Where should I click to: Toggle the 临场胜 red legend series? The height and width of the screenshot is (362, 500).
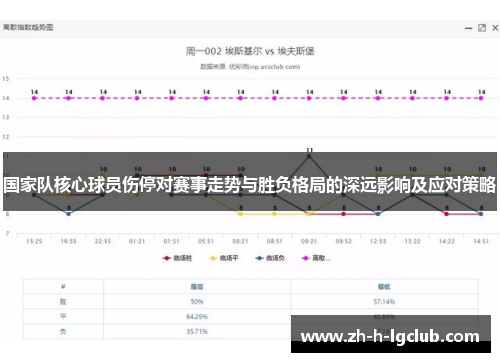pos(177,258)
